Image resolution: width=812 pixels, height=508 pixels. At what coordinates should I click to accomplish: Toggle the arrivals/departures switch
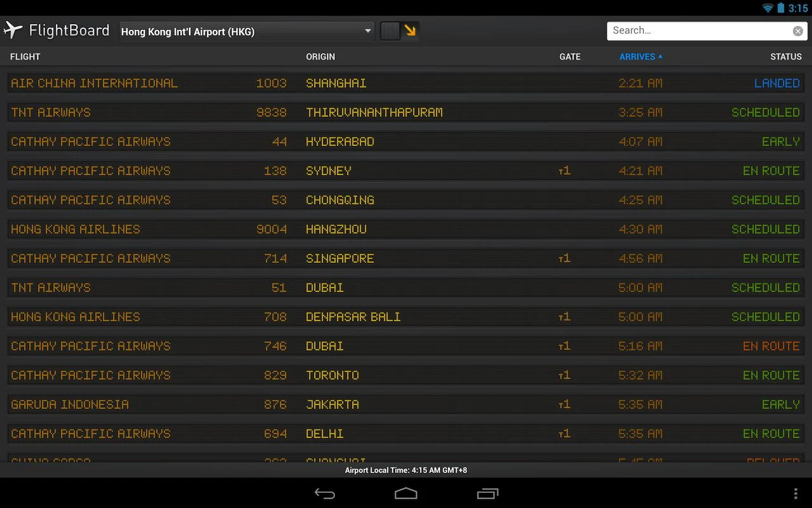tap(400, 30)
